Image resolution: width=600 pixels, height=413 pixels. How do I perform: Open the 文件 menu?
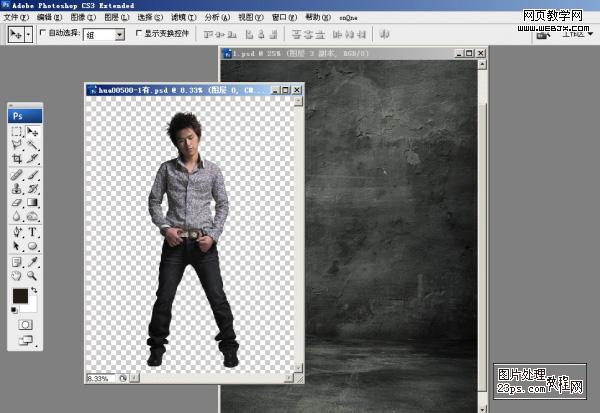13,17
